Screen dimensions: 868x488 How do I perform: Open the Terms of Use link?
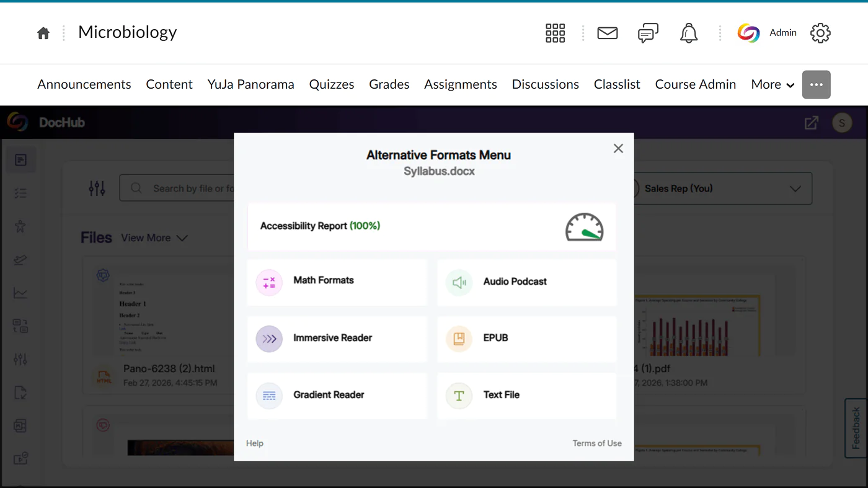point(596,443)
